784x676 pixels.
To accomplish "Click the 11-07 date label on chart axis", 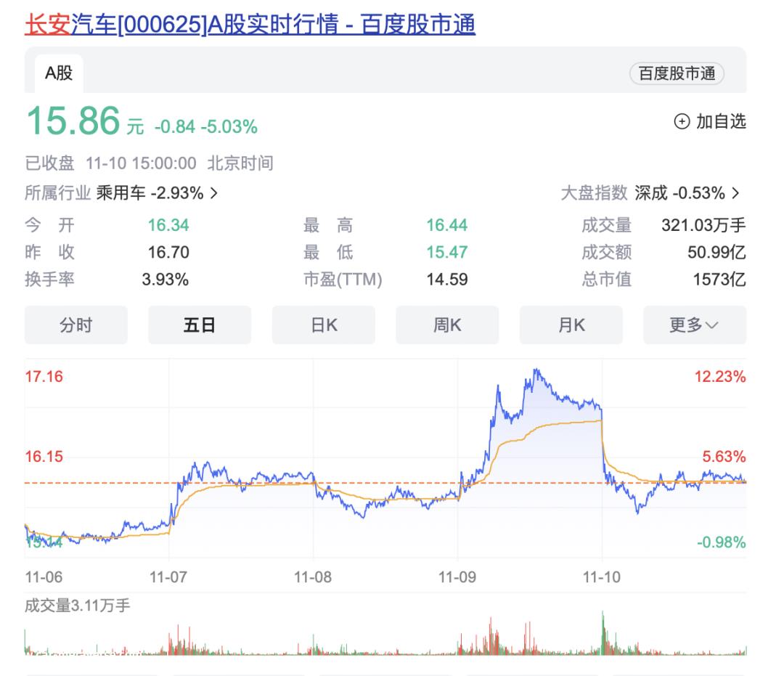I will point(168,577).
